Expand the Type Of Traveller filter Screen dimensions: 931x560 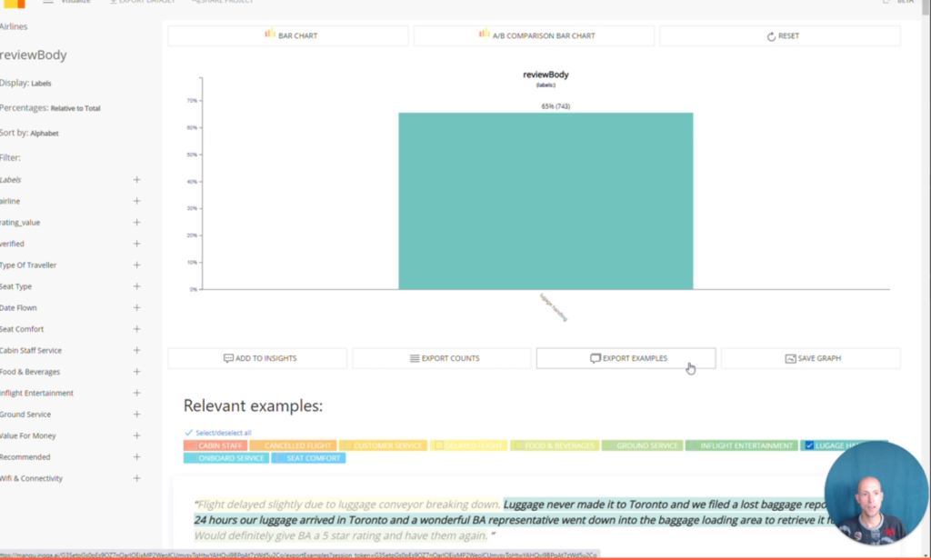pyautogui.click(x=136, y=265)
